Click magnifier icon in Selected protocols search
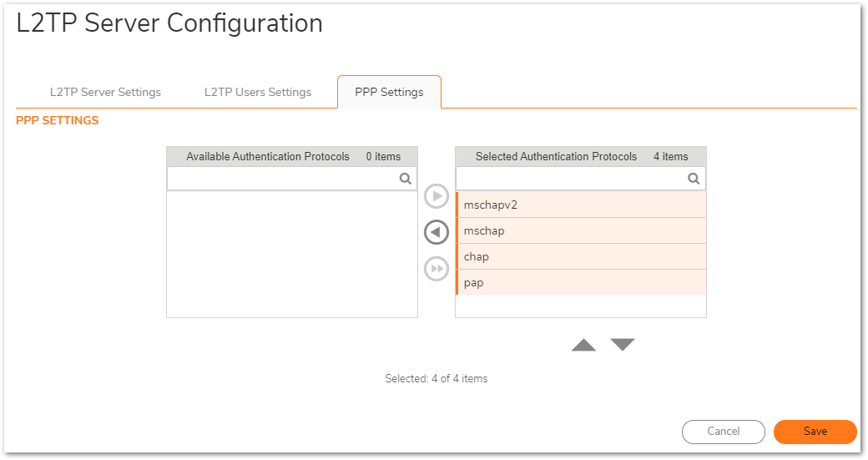This screenshot has width=868, height=460. (694, 179)
